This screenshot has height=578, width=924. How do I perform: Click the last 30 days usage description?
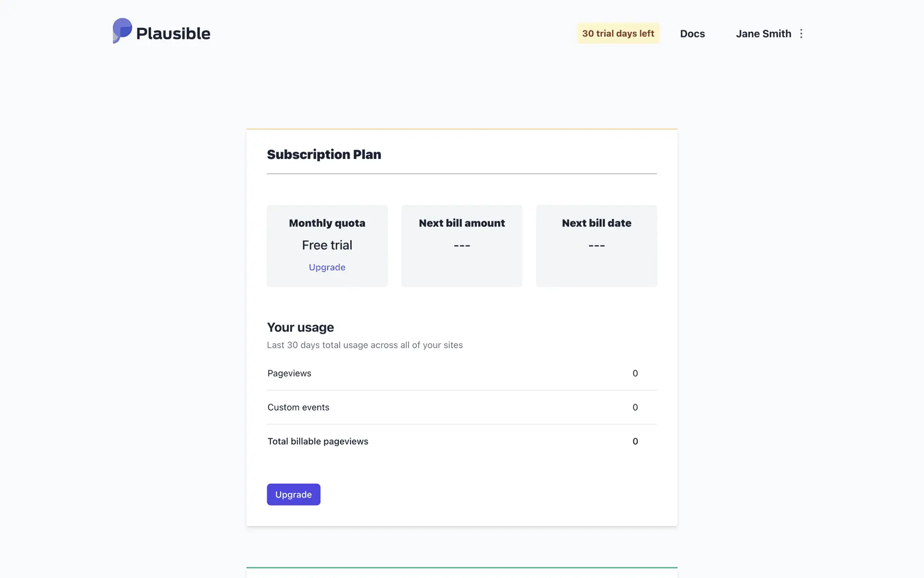pos(364,345)
